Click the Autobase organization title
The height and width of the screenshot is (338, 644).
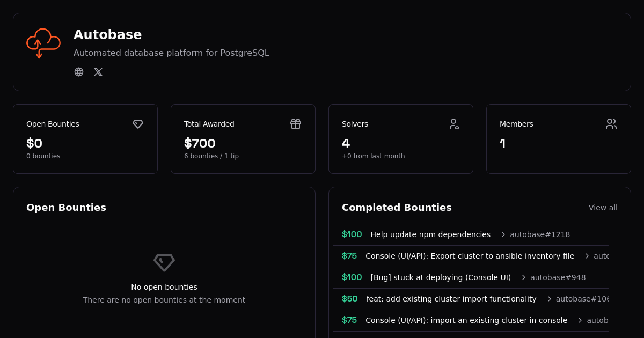(108, 35)
